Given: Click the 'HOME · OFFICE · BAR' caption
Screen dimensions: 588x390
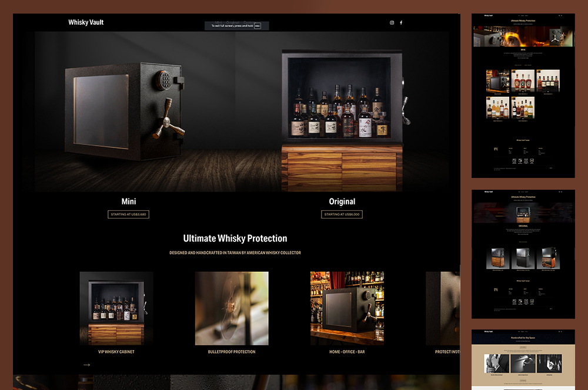Looking at the screenshot, I should (x=347, y=352).
